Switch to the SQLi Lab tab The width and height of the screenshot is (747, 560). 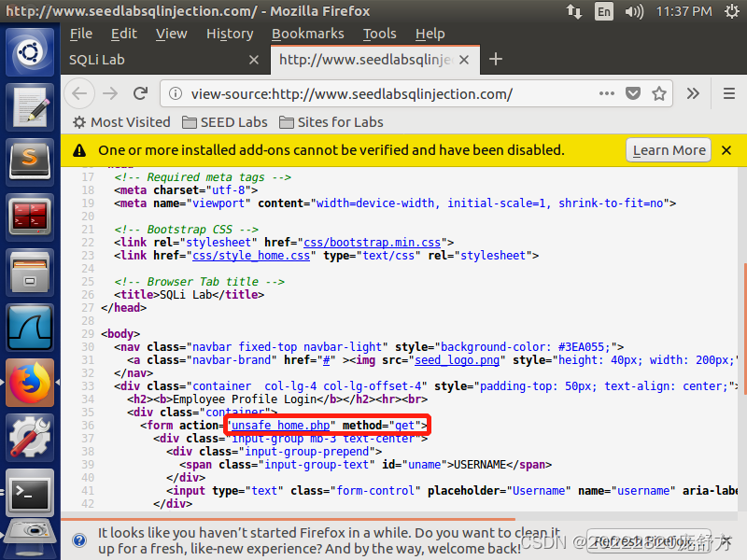coord(165,60)
